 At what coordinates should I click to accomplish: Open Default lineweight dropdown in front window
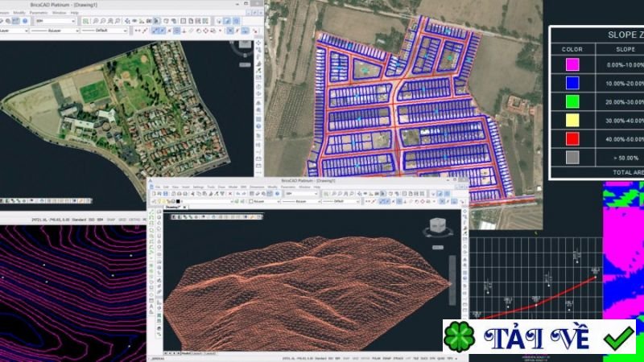(341, 202)
